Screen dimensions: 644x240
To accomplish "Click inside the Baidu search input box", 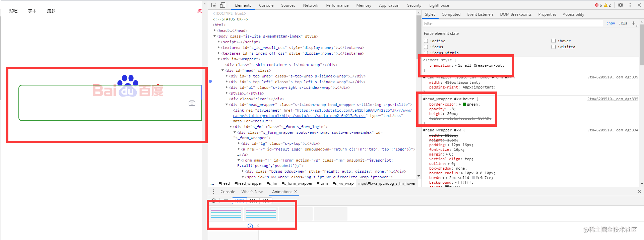I will coord(110,103).
